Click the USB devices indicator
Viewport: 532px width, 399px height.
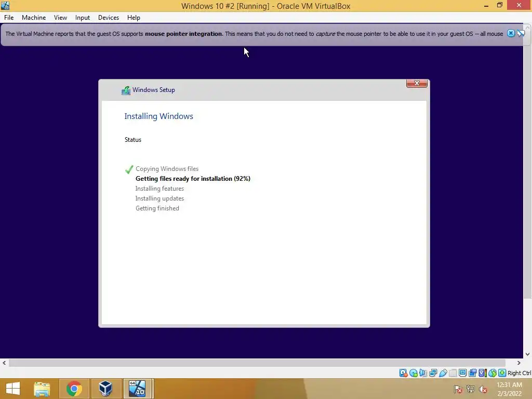(x=443, y=373)
